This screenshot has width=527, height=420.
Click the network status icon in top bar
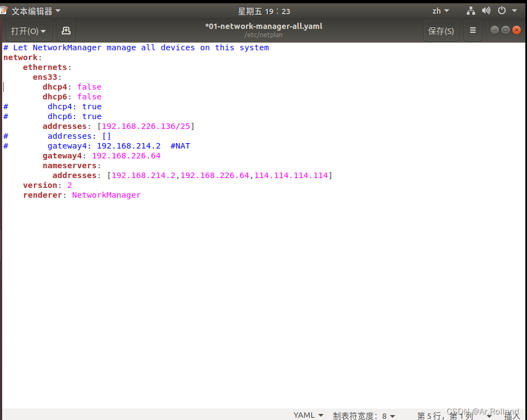click(470, 10)
